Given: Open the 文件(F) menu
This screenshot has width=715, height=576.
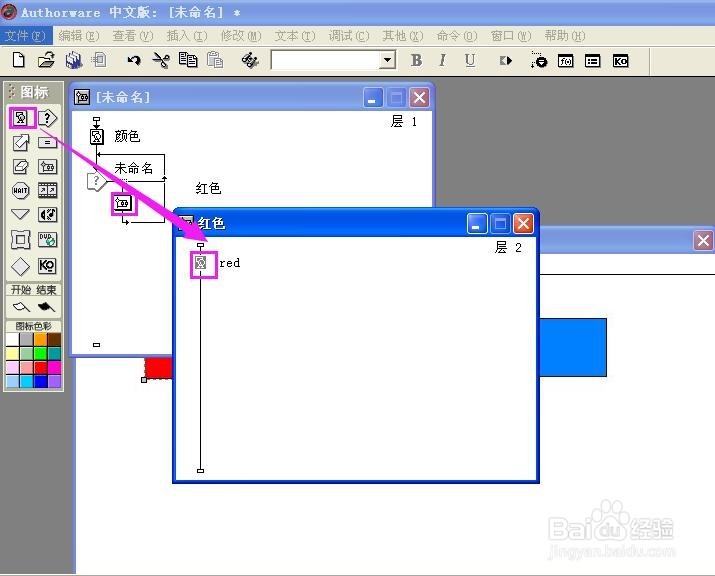Looking at the screenshot, I should pos(26,36).
